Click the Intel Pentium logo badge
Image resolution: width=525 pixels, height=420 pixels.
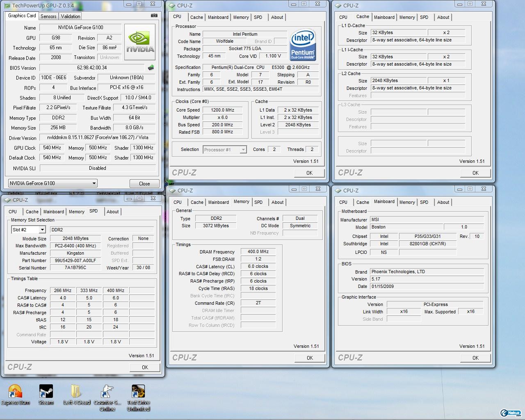tap(303, 44)
